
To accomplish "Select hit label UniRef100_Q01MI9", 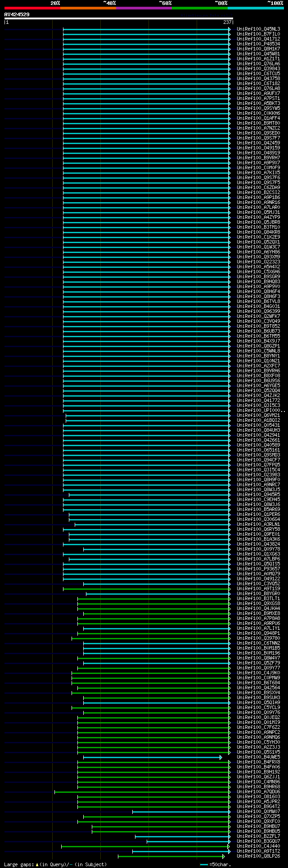I will tap(258, 723).
